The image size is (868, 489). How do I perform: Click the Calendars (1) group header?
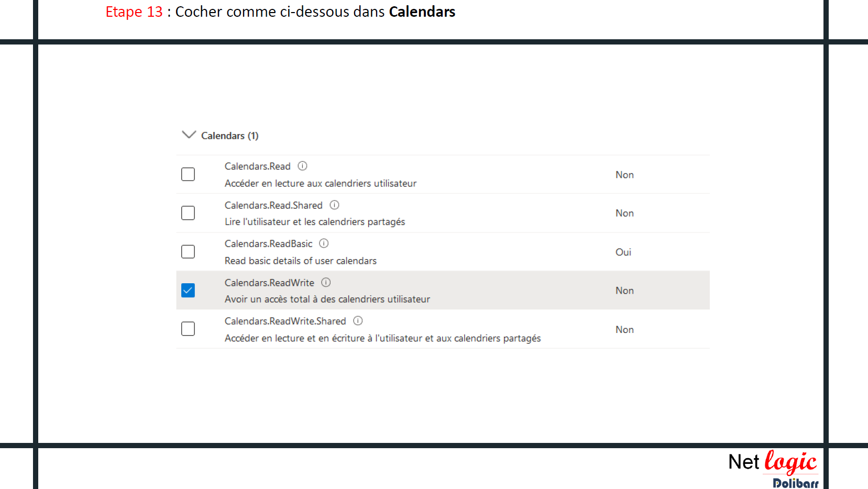point(229,136)
